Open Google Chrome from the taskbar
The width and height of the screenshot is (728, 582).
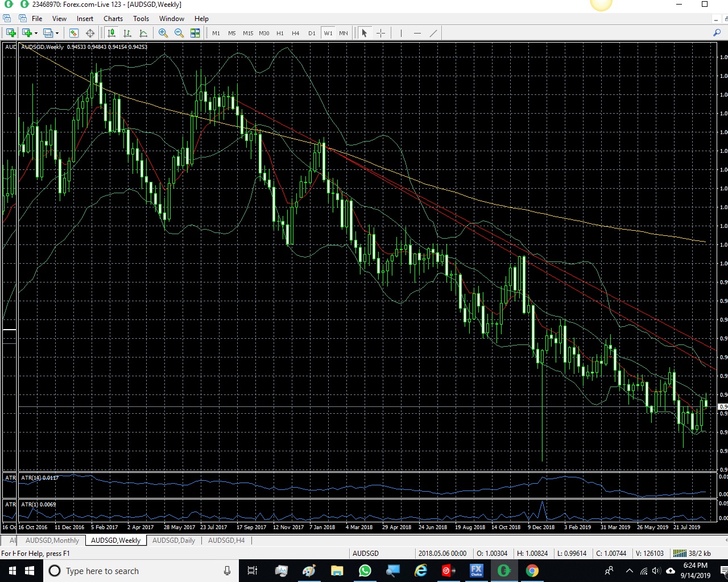tap(532, 571)
